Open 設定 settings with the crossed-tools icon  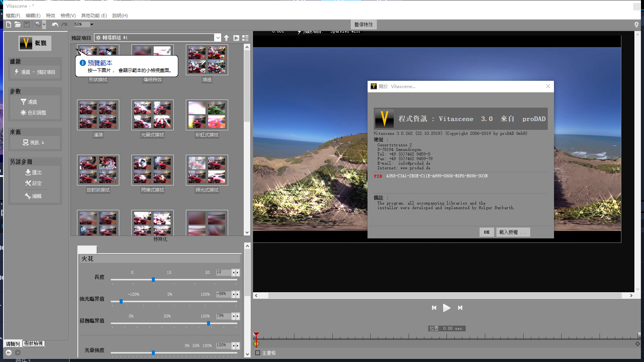[x=34, y=183]
